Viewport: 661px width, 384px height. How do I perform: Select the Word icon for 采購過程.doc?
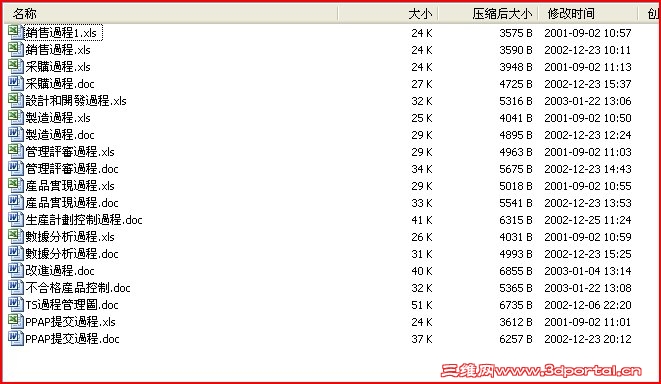(x=16, y=83)
